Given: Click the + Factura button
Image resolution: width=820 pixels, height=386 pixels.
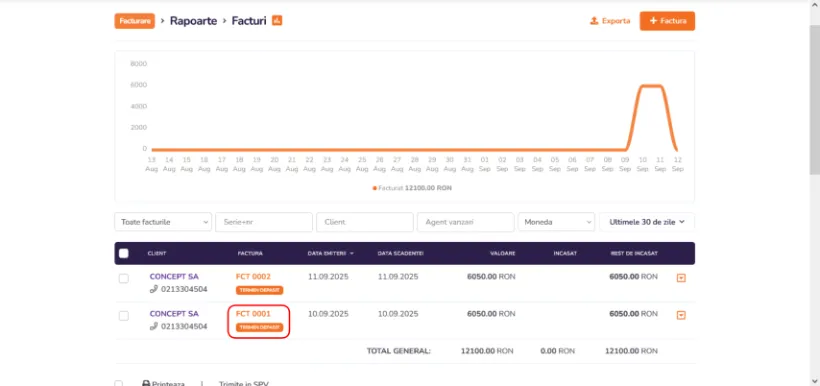Looking at the screenshot, I should (667, 21).
